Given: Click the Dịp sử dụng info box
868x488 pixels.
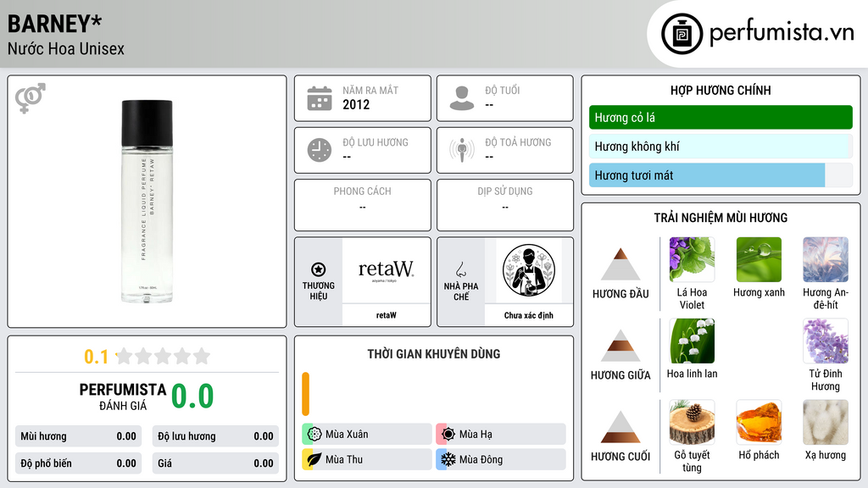Looking at the screenshot, I should click(505, 205).
